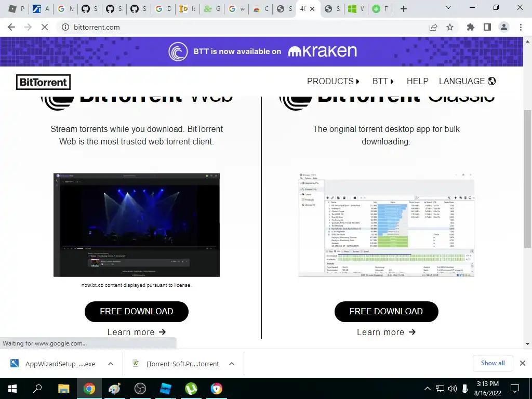The width and height of the screenshot is (532, 399).
Task: Switch to the Windows logo tab
Action: click(356, 9)
